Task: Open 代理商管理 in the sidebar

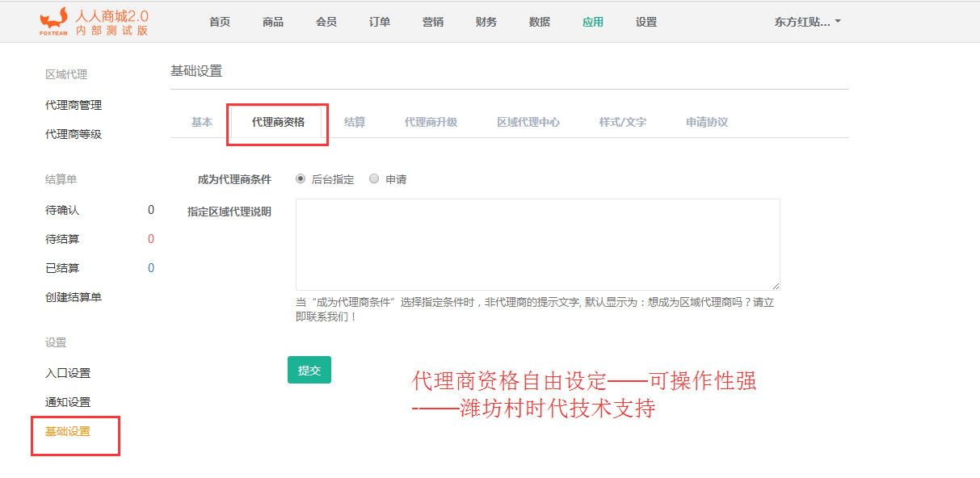Action: [74, 105]
